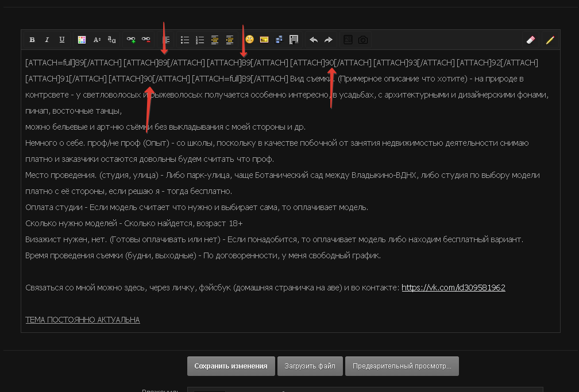Insert a numbered list
This screenshot has height=392, width=579.
pyautogui.click(x=200, y=40)
